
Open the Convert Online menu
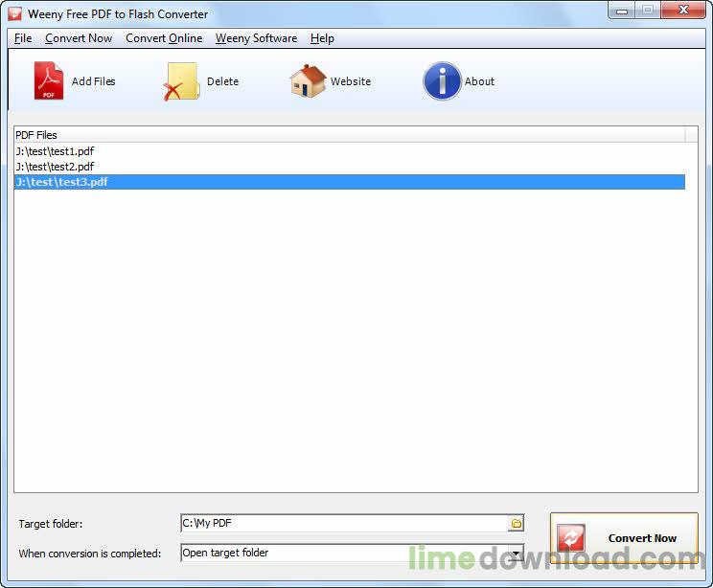(x=164, y=38)
